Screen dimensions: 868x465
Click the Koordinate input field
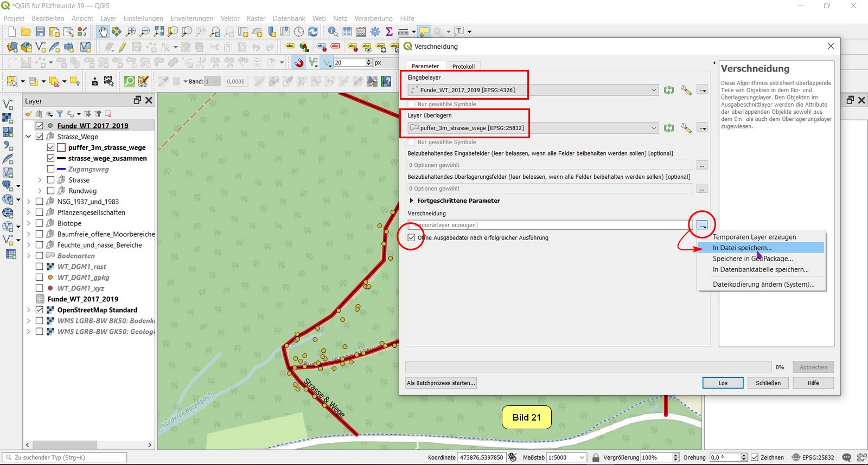pos(481,457)
